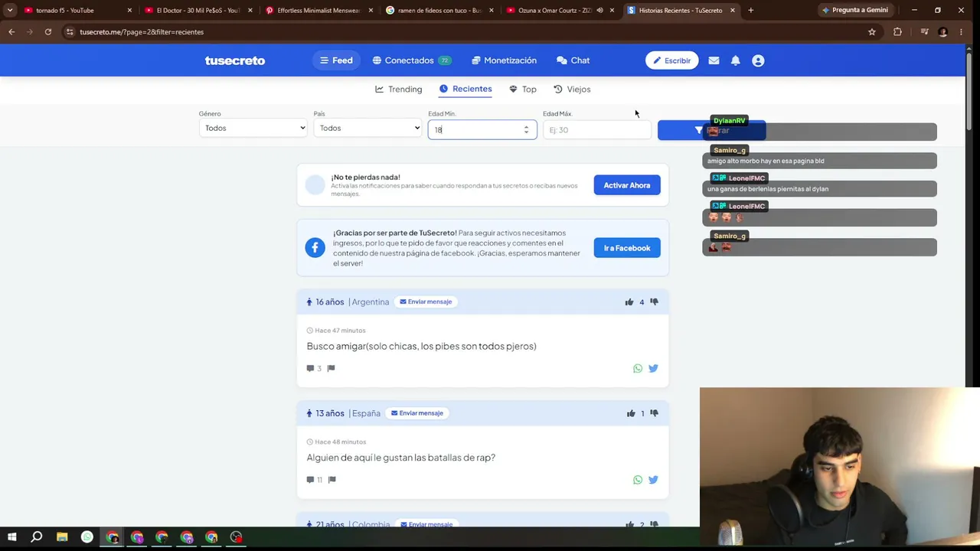Open the Chrome three-dot menu
Image resolution: width=980 pixels, height=551 pixels.
[961, 31]
